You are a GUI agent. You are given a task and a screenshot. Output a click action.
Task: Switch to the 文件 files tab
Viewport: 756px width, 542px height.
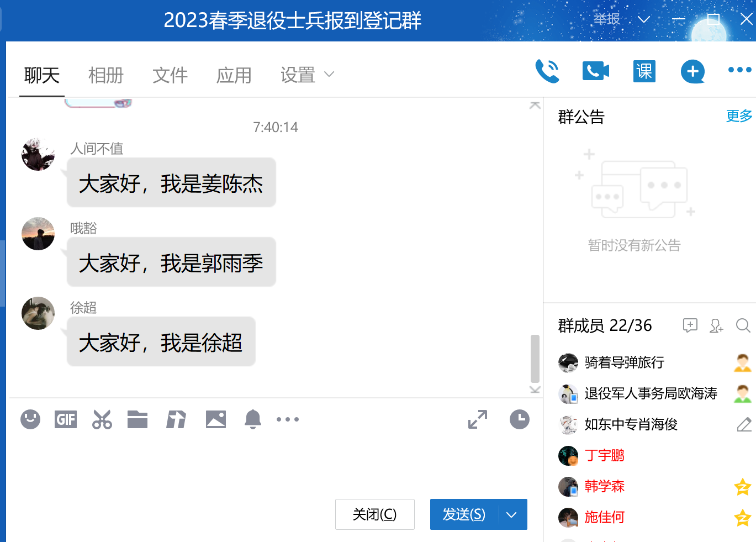coord(170,75)
